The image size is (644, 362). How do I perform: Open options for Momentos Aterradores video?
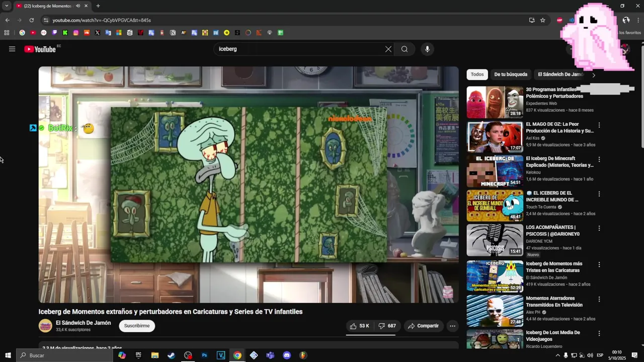pyautogui.click(x=599, y=299)
